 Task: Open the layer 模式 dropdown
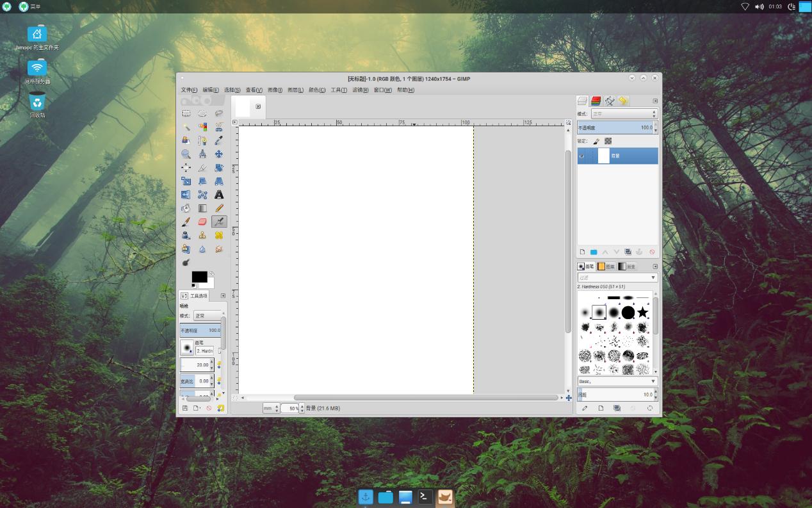tap(624, 113)
